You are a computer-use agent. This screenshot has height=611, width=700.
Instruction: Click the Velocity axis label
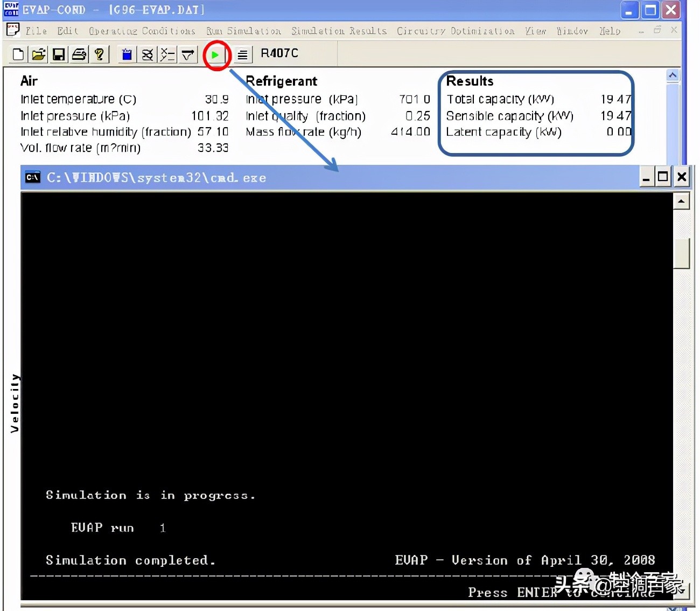[15, 403]
